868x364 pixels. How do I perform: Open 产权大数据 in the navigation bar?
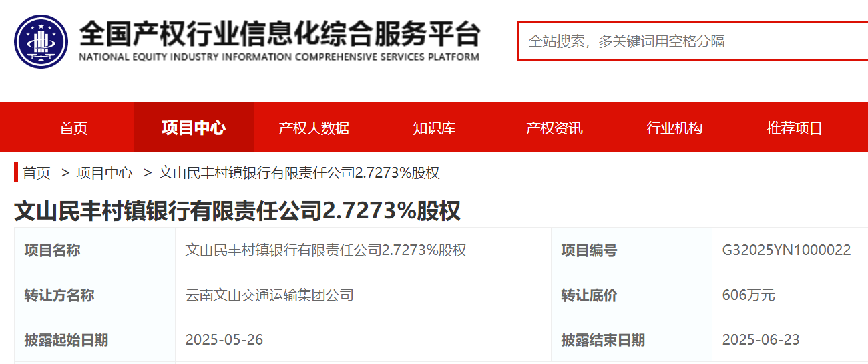point(314,128)
